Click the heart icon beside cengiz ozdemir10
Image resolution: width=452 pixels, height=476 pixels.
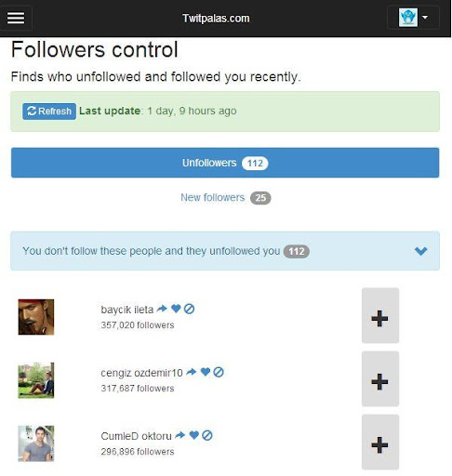tap(206, 372)
